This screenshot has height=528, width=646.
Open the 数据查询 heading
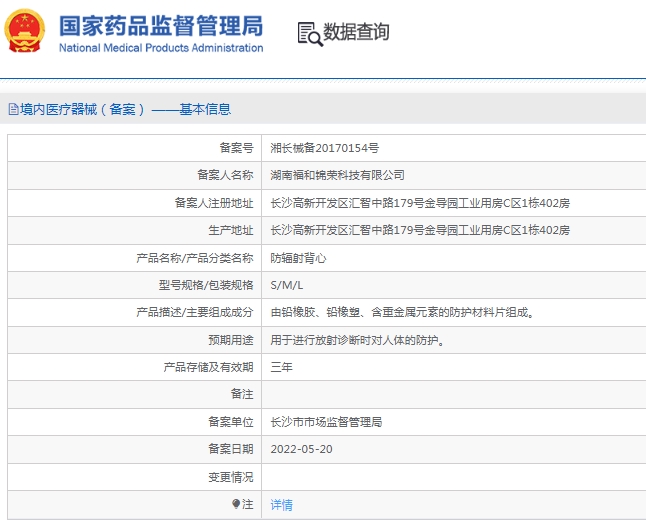tap(356, 32)
